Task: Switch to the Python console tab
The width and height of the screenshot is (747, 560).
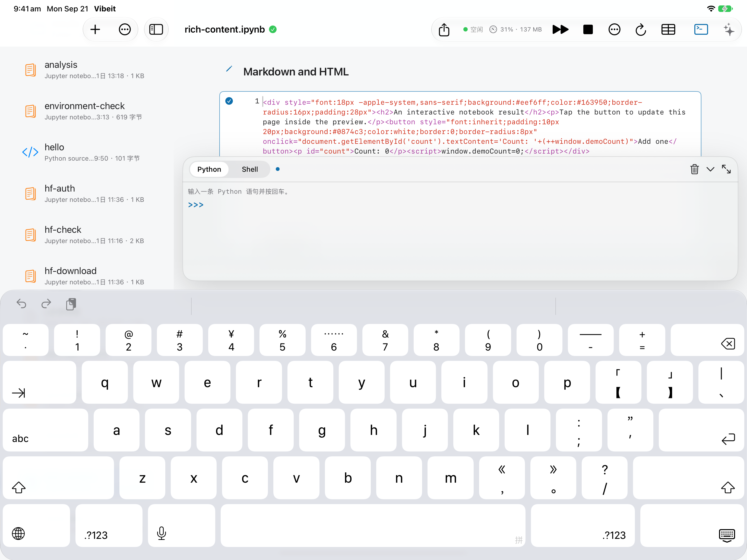Action: pos(209,169)
